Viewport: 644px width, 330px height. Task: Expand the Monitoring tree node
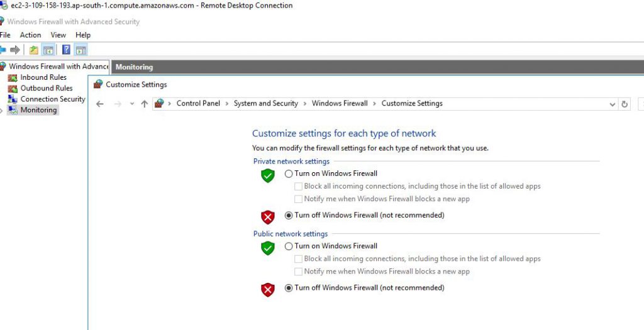(x=2, y=111)
